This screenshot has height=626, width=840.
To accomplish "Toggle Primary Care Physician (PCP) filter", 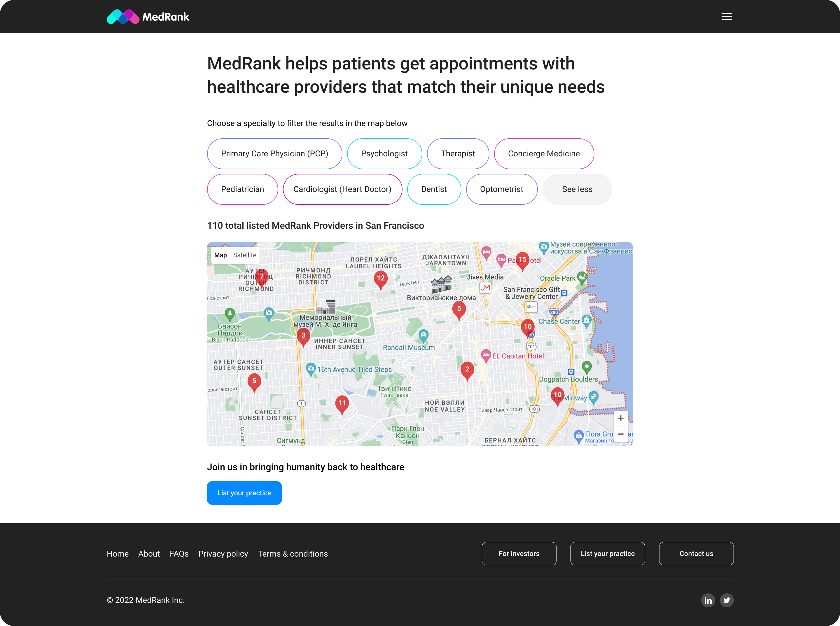I will point(274,153).
